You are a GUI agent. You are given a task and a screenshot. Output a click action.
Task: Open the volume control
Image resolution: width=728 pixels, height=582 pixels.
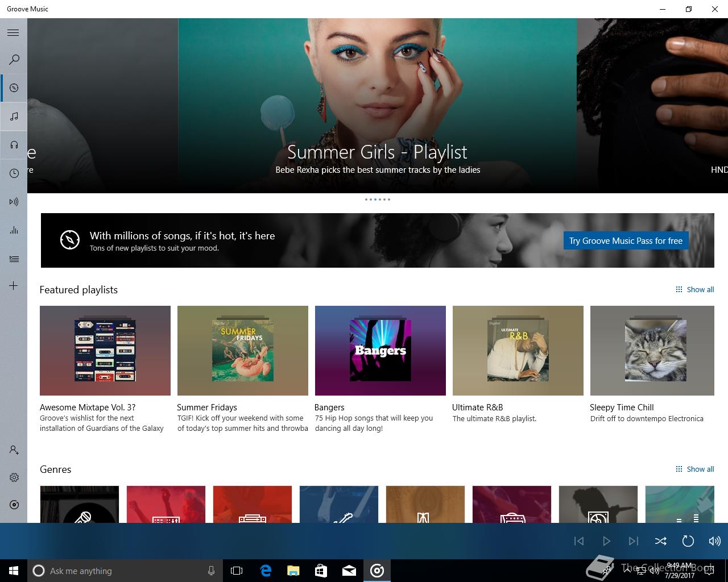click(714, 541)
